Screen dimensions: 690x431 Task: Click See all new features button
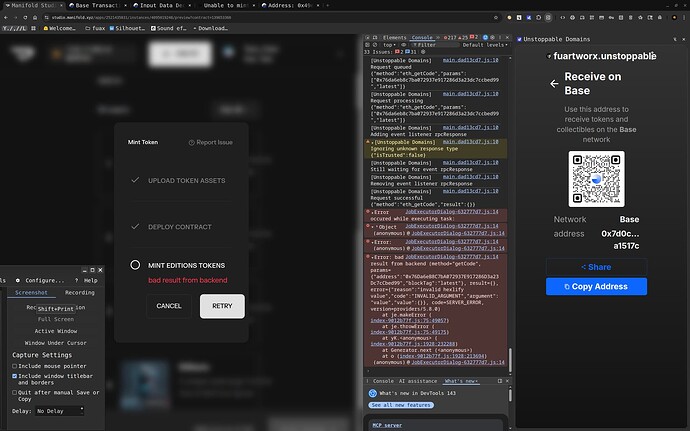click(x=401, y=405)
